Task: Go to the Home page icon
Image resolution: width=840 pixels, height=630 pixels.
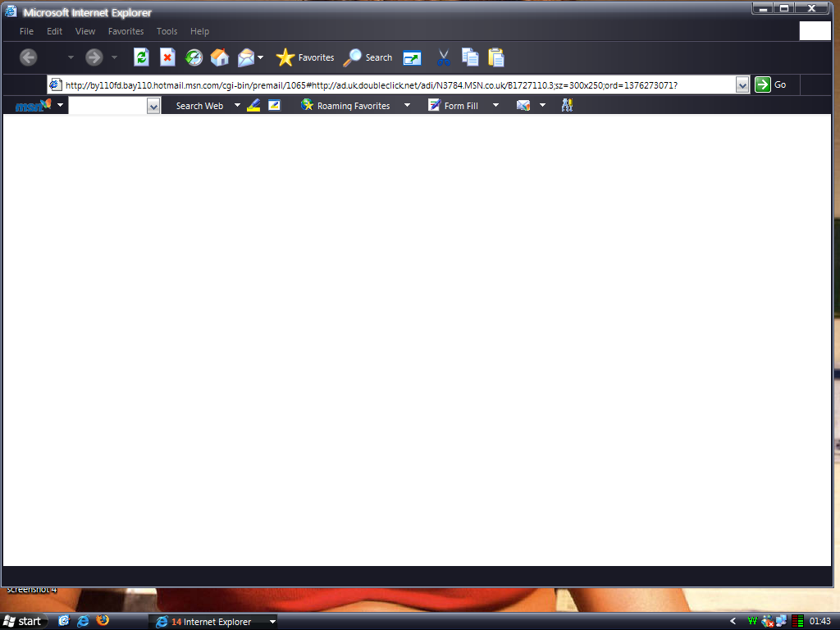Action: click(x=220, y=57)
